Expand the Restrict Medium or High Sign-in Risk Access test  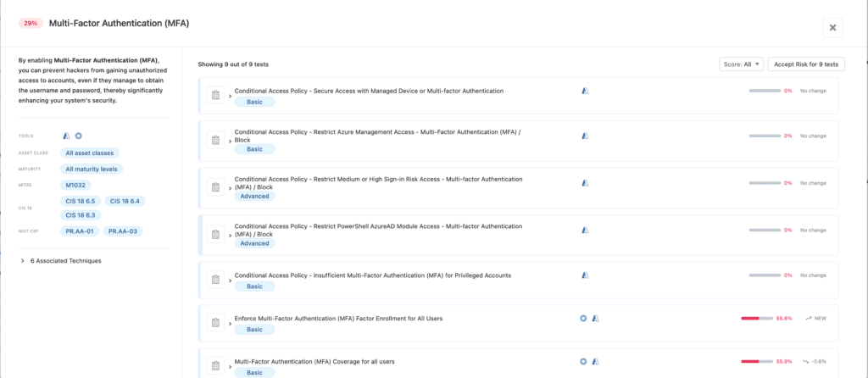[x=231, y=187]
